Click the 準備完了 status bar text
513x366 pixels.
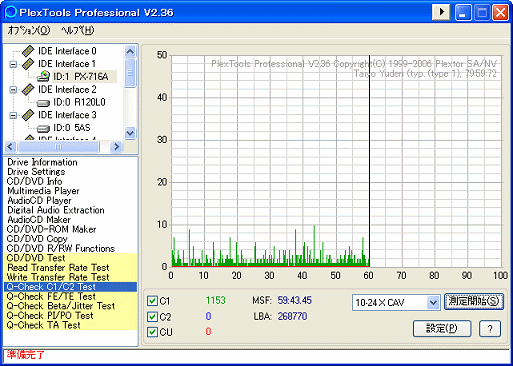coord(25,355)
